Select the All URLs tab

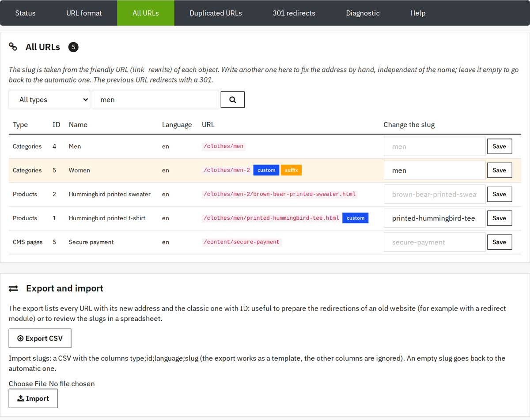(x=146, y=13)
